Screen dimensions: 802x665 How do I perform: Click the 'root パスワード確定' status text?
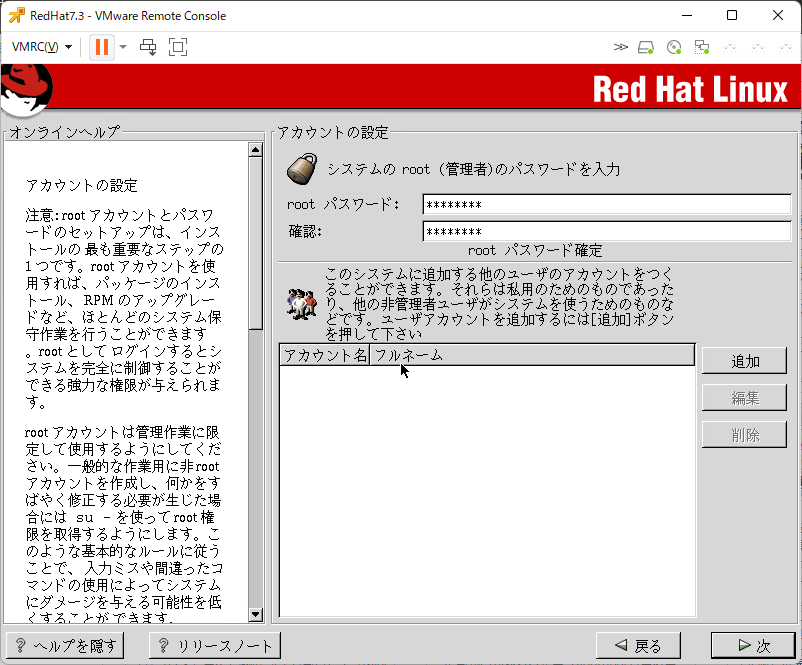pos(535,251)
